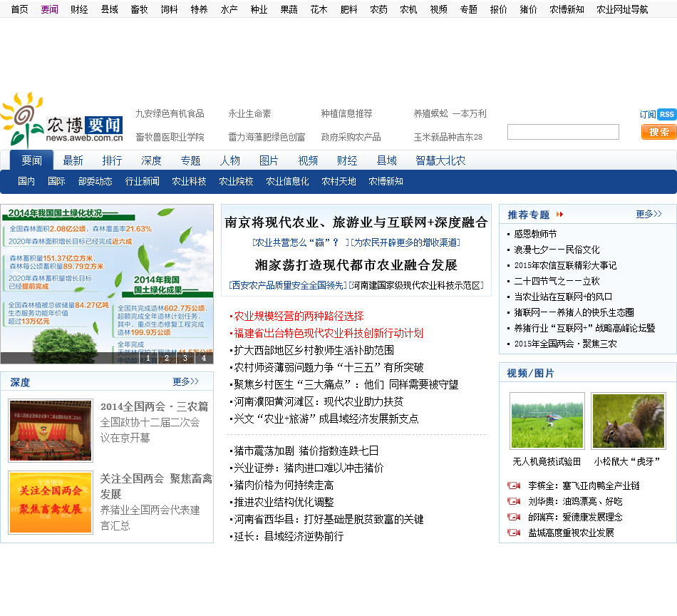The width and height of the screenshot is (677, 616).
Task: Click 水产 in the top navigation
Action: coord(229,9)
